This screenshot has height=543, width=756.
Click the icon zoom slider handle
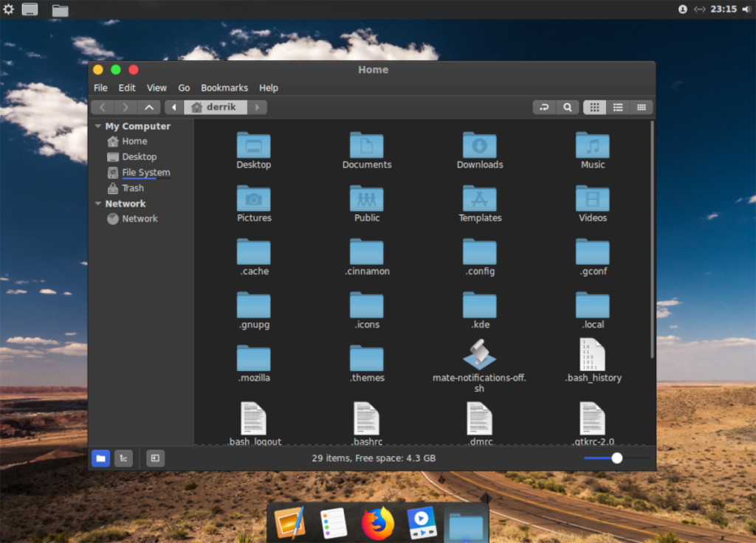pyautogui.click(x=616, y=458)
